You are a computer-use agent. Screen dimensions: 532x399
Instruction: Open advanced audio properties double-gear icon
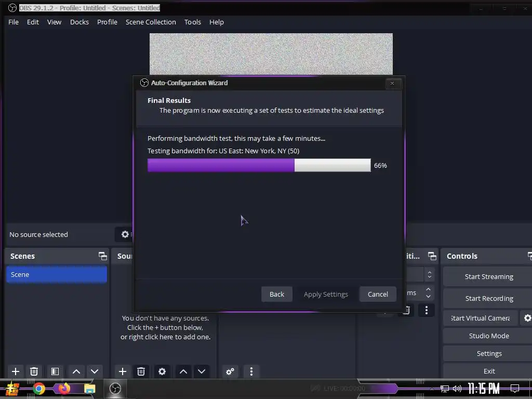click(x=230, y=371)
